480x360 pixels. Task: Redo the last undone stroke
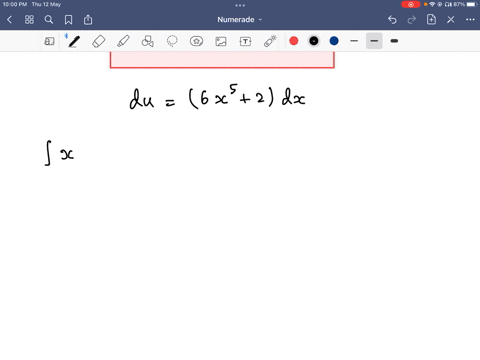[412, 20]
